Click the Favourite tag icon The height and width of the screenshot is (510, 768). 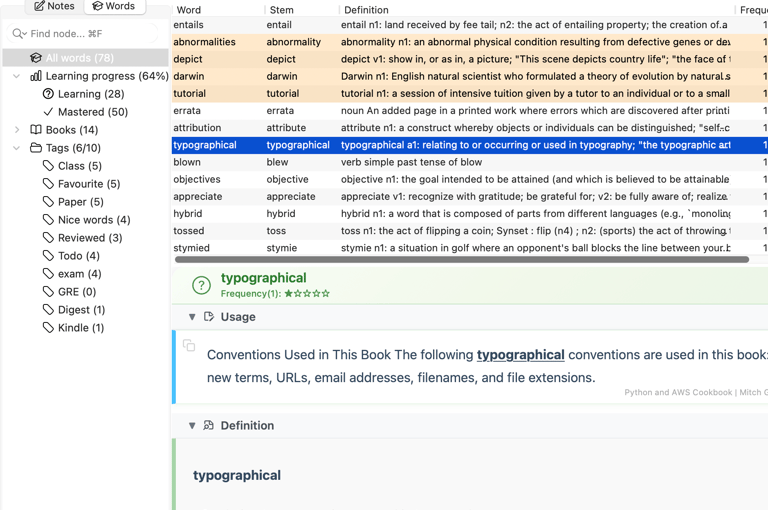tap(48, 184)
